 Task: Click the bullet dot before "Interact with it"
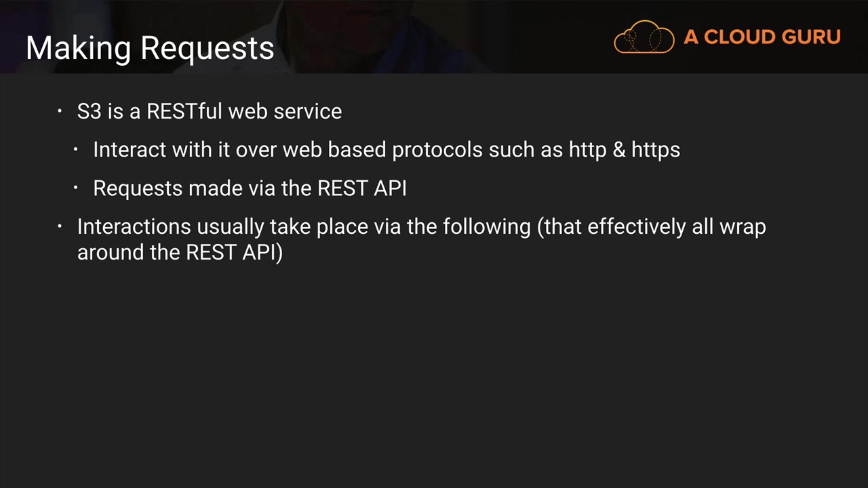[77, 149]
